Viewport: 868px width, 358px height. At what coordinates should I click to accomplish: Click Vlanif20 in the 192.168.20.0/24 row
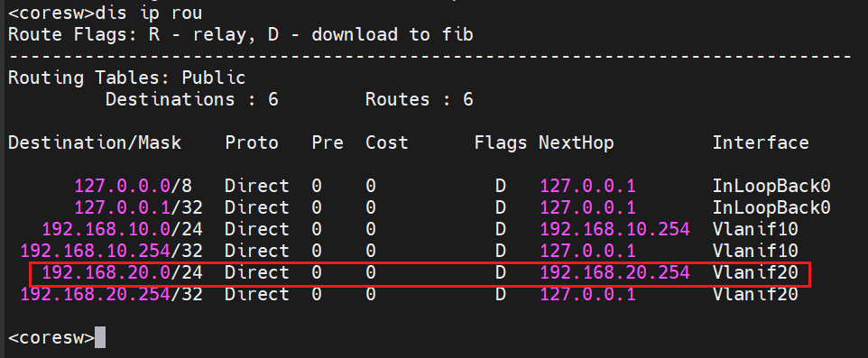pyautogui.click(x=755, y=272)
